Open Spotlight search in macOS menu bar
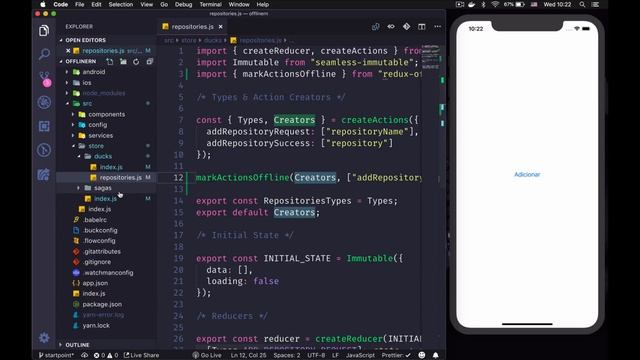 pos(582,4)
